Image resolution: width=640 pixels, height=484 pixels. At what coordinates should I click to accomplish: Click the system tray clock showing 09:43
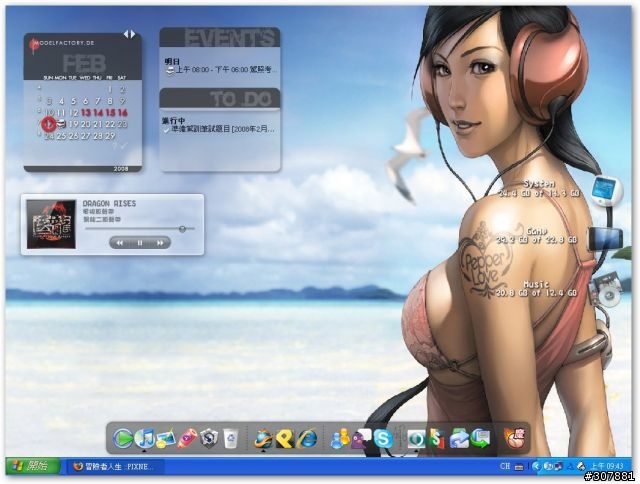point(607,466)
